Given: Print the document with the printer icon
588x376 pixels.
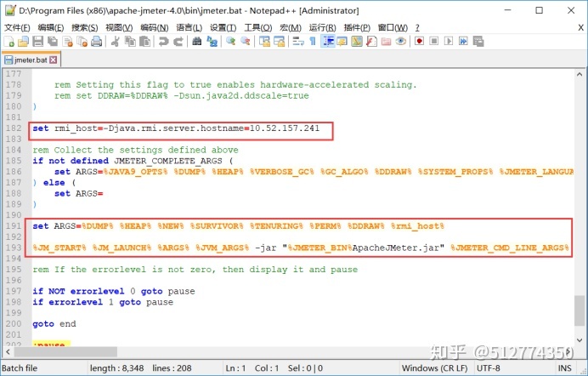Looking at the screenshot, I should [x=97, y=42].
